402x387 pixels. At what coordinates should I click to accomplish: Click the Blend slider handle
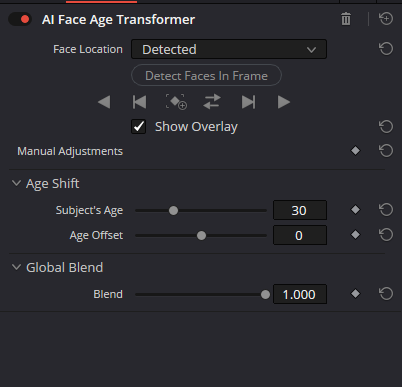click(265, 295)
